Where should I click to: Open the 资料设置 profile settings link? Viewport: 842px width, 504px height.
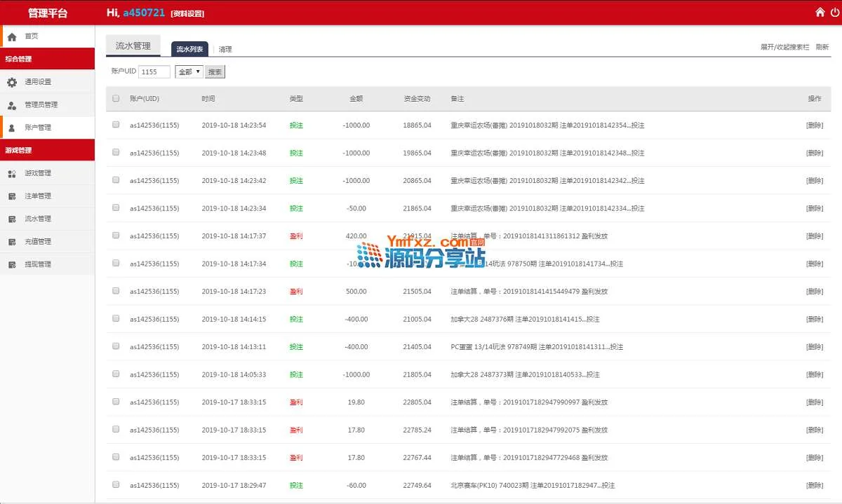click(x=187, y=13)
